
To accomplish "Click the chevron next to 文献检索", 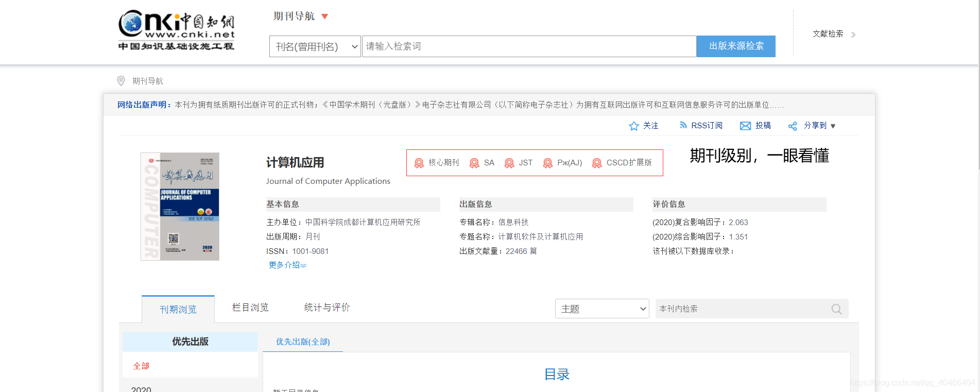I will click(x=853, y=35).
